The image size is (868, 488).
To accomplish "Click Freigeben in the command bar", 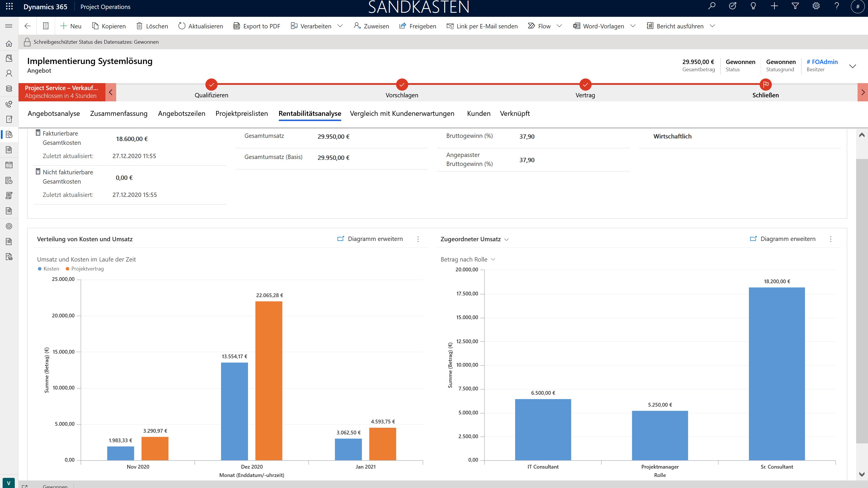I will (x=417, y=26).
